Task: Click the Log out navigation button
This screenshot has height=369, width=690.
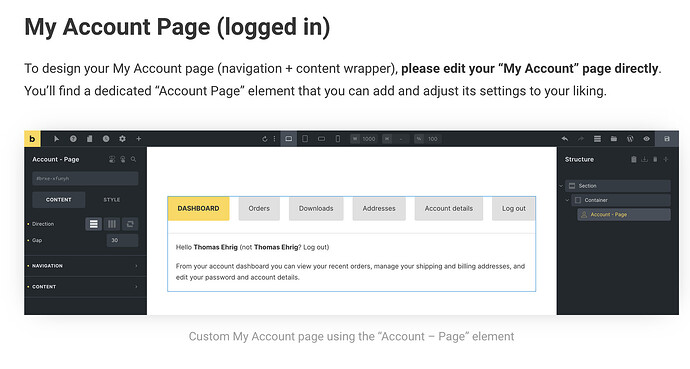Action: pos(514,208)
